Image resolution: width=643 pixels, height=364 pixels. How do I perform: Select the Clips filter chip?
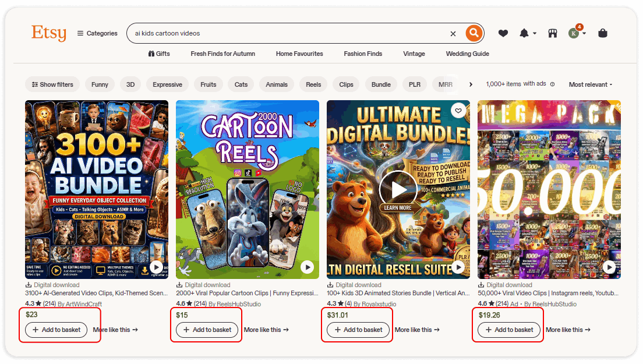point(346,84)
